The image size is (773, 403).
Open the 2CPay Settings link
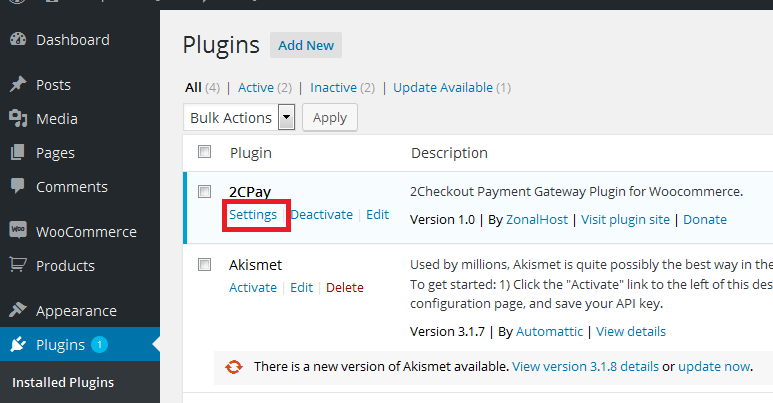point(253,215)
